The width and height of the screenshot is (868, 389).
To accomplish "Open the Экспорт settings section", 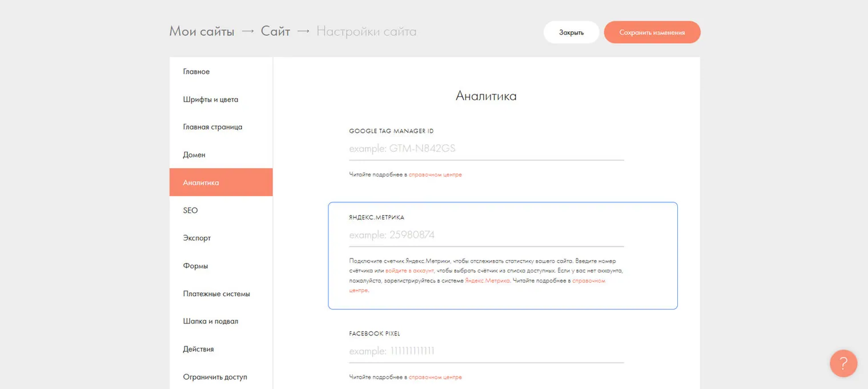I will coord(221,238).
